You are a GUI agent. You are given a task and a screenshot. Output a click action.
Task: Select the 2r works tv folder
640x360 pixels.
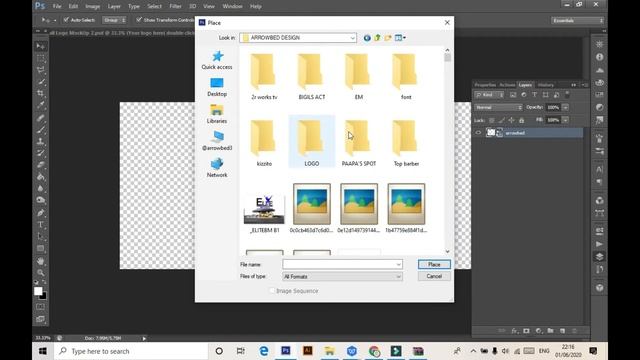(x=264, y=76)
